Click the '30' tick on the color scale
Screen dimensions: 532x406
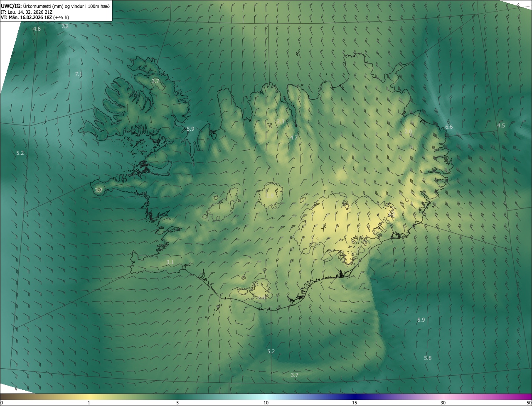(443, 403)
